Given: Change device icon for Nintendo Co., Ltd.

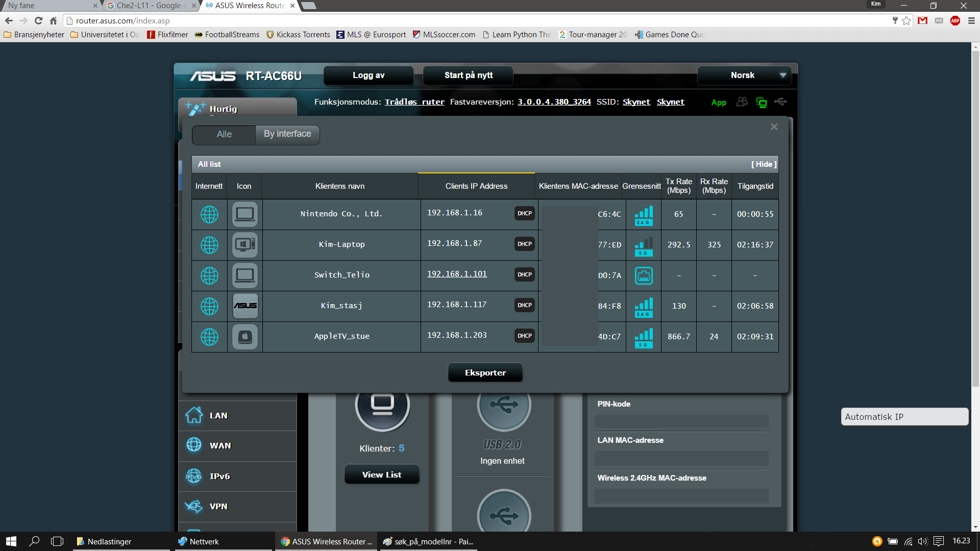Looking at the screenshot, I should click(245, 214).
